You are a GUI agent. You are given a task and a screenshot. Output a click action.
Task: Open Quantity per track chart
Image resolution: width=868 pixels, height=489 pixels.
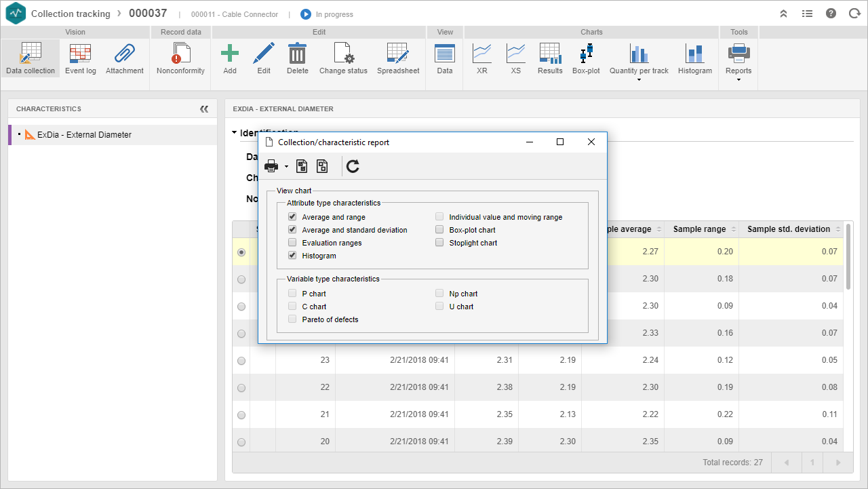[639, 58]
